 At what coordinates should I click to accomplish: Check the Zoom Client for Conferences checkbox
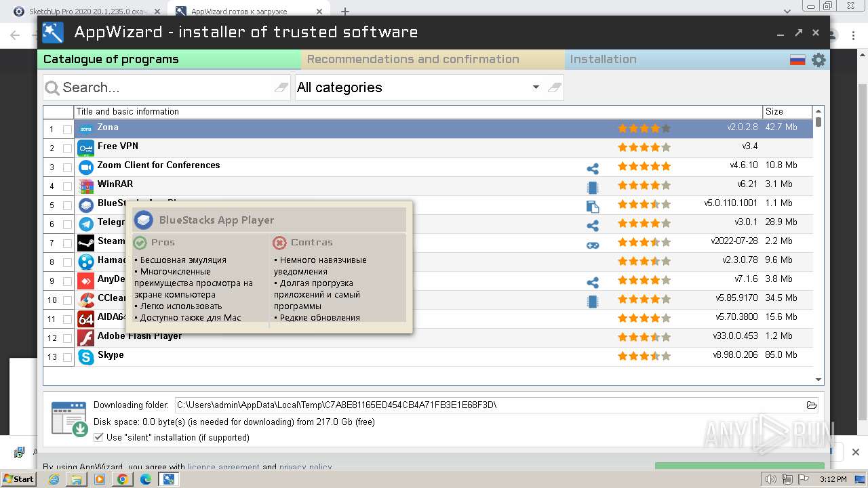tap(67, 167)
